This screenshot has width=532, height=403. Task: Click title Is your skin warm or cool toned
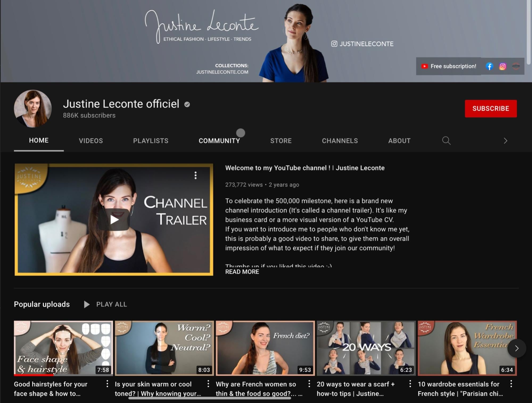158,389
